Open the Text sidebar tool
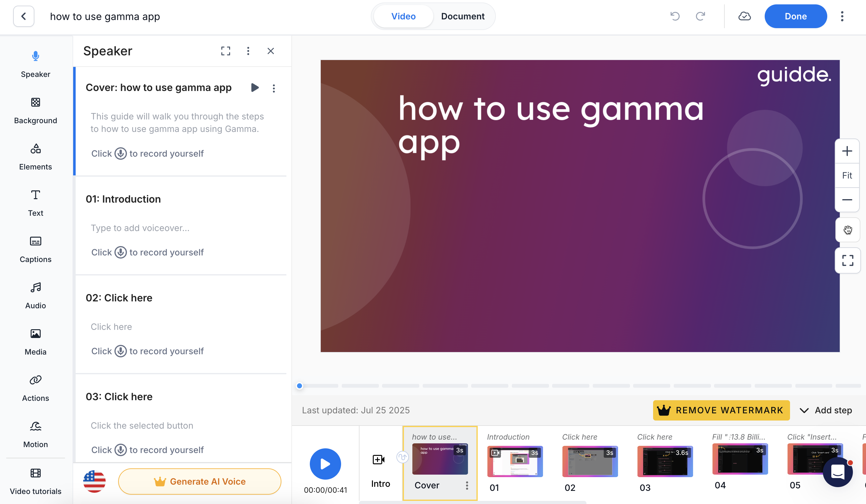 point(35,204)
